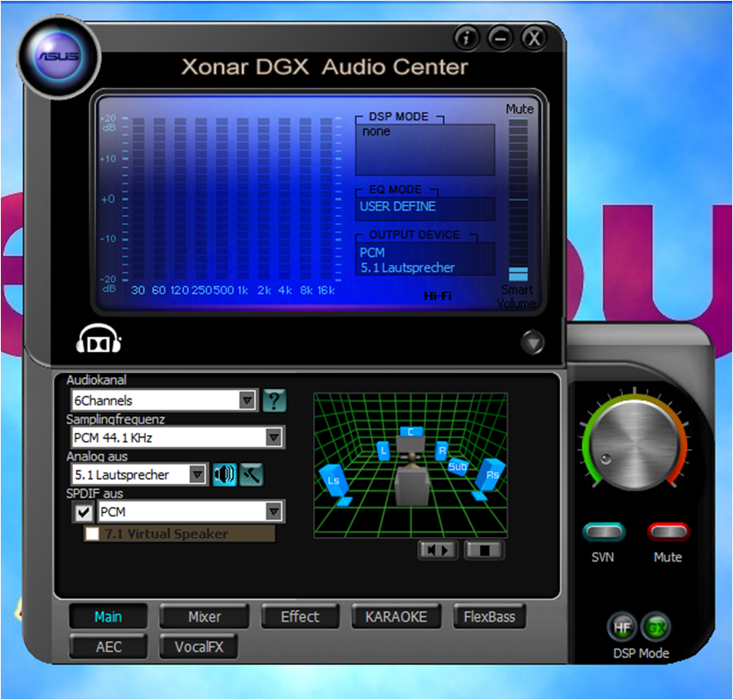Click the listener figure in the room view

(x=412, y=479)
